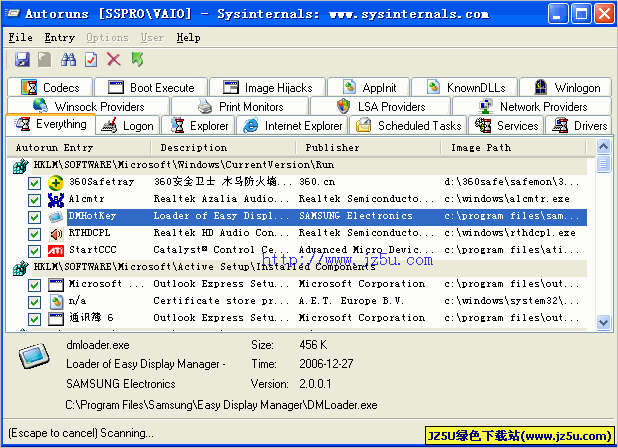Click the vertical scrollbar thumb
Image resolution: width=618 pixels, height=448 pixels.
click(603, 164)
